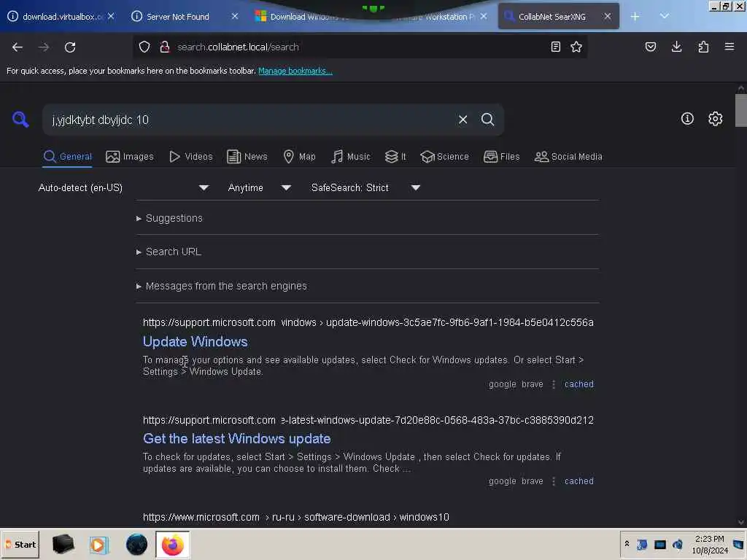Open the globe taskbar icon
Screen dimensions: 747x560
click(x=136, y=545)
